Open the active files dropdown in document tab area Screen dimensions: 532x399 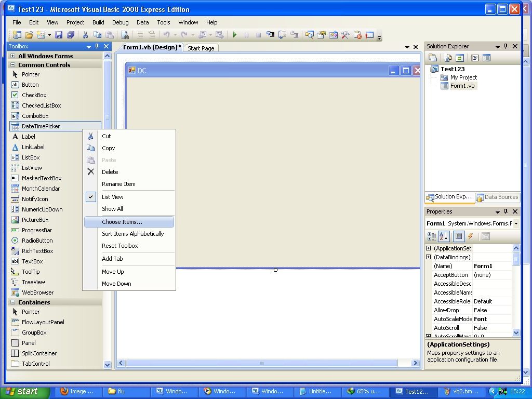407,47
